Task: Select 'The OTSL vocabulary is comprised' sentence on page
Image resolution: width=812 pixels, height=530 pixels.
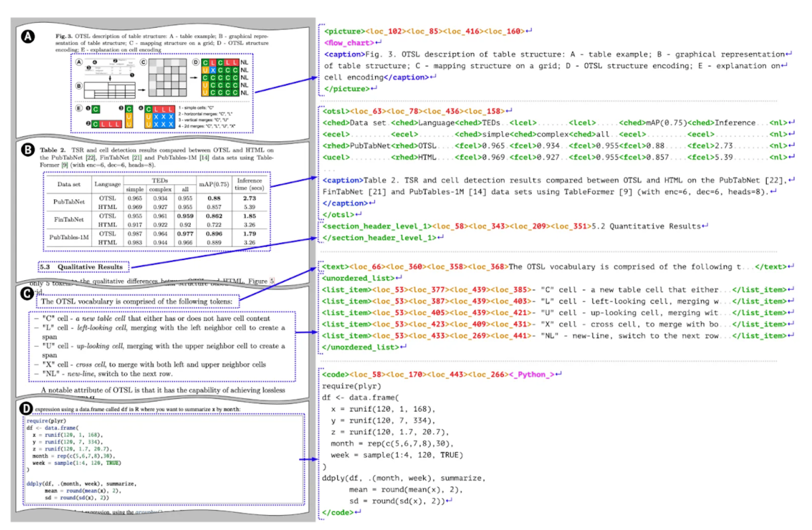Action: point(136,301)
